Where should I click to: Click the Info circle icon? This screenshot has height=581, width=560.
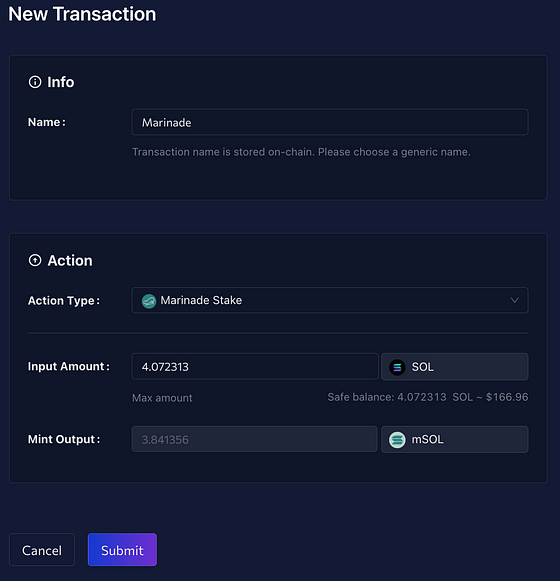point(35,82)
